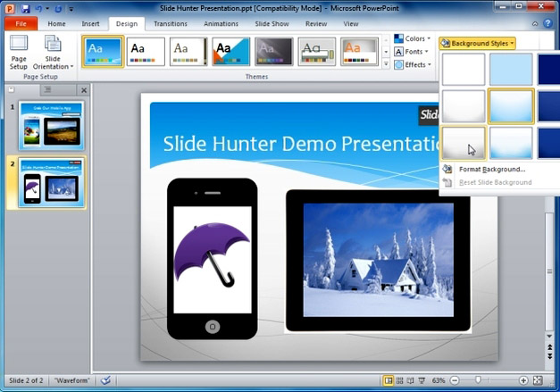Choose the solid light blue background style
Image resolution: width=560 pixels, height=392 pixels.
tap(511, 70)
